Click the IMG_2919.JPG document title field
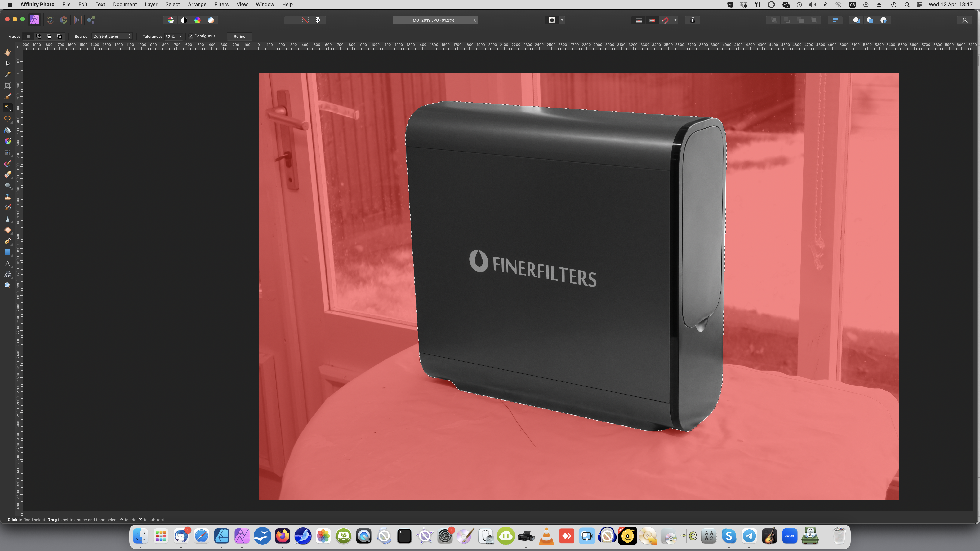Image resolution: width=980 pixels, height=551 pixels. pos(433,20)
